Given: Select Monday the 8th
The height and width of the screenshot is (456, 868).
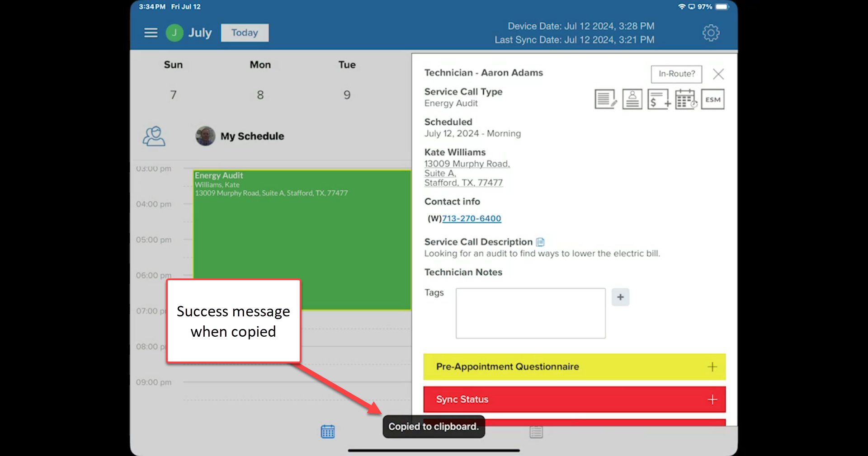Looking at the screenshot, I should point(260,95).
